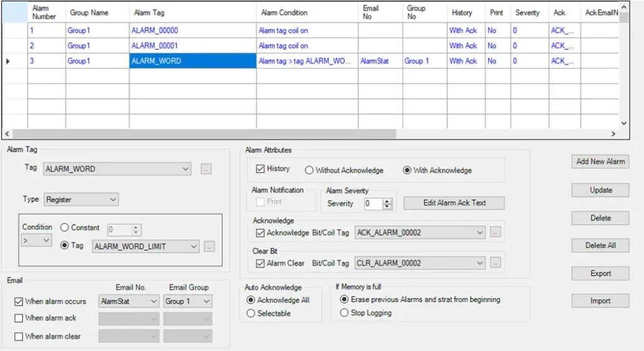Open the Group 1 Email Group dropdown
Screen dimensions: 644x351
coord(187,301)
